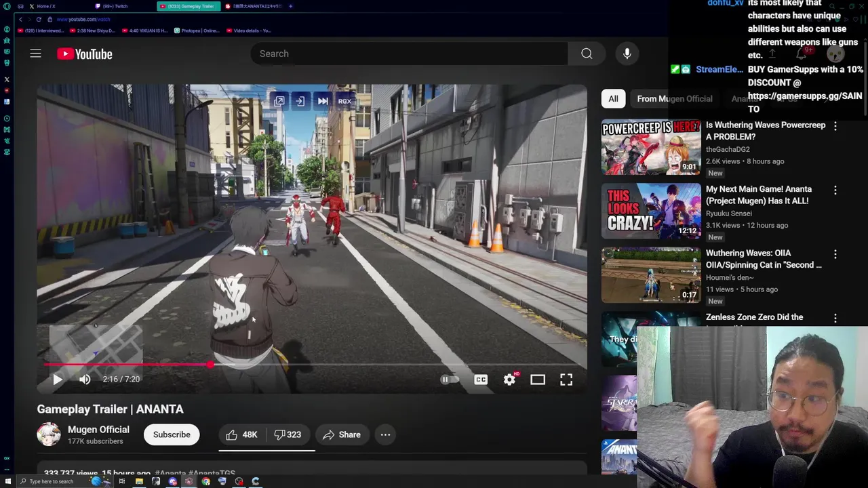
Task: Focus the YouTube search field
Action: [409, 54]
